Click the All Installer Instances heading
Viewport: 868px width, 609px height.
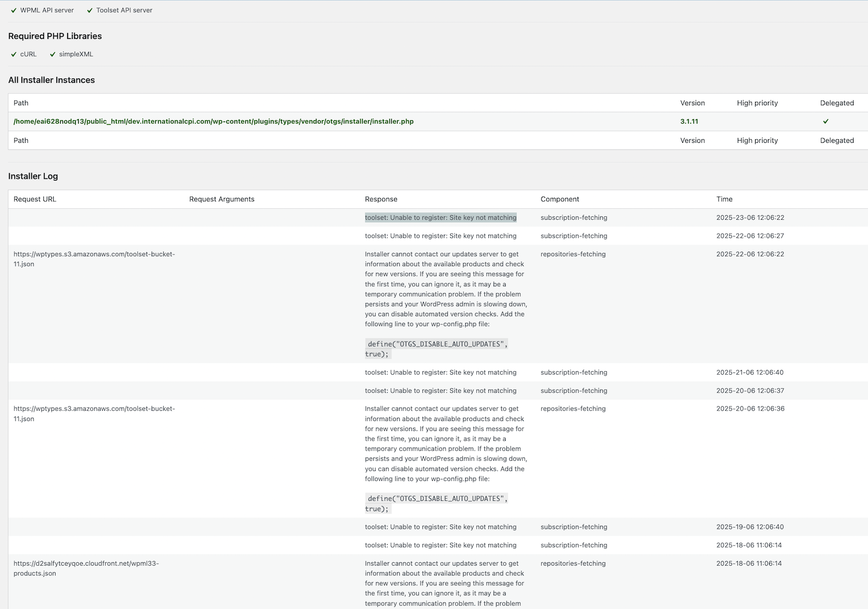pyautogui.click(x=52, y=80)
